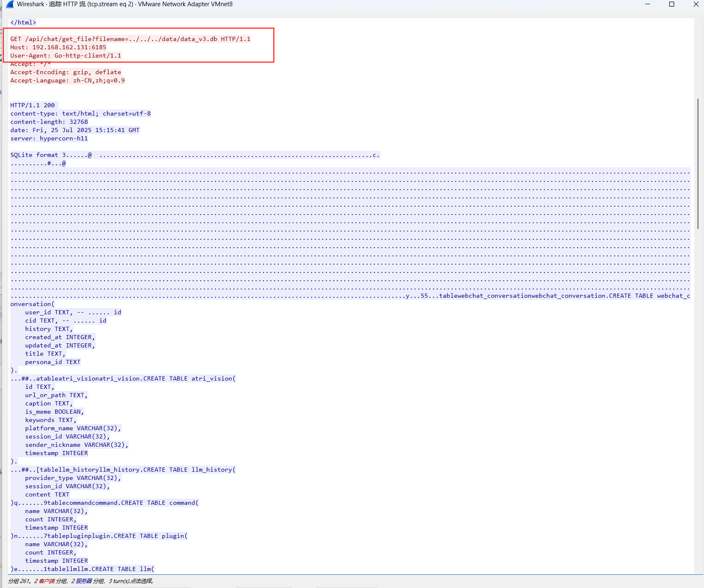Screen dimensions: 704x588
Task: Click the content-type: text/html header line
Action: (x=81, y=113)
